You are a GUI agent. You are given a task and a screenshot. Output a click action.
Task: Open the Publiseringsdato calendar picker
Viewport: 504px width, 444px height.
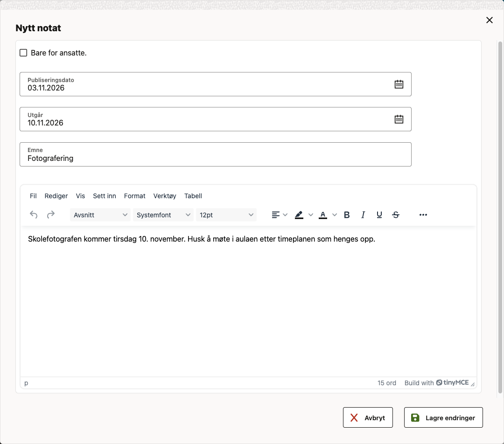(x=399, y=84)
